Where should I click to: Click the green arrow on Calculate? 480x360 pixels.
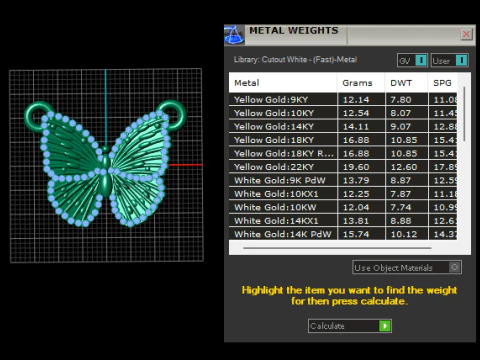(x=385, y=326)
